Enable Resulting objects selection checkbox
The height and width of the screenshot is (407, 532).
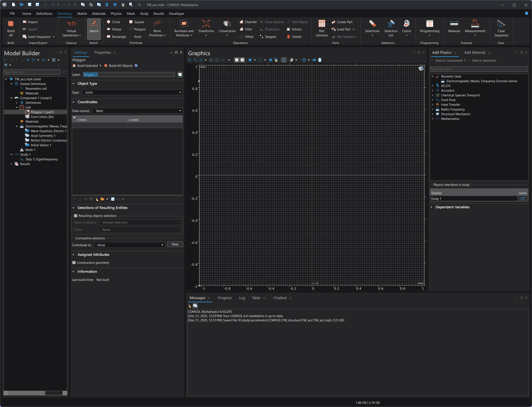pyautogui.click(x=76, y=216)
